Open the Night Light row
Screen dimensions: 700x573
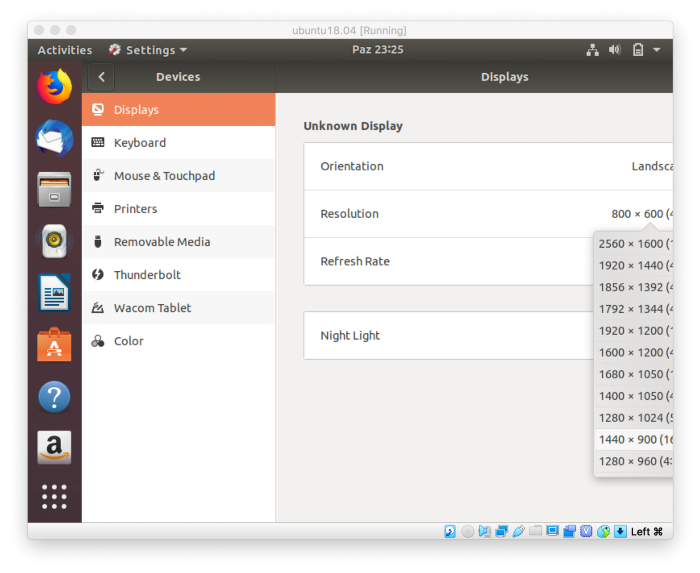pos(449,336)
